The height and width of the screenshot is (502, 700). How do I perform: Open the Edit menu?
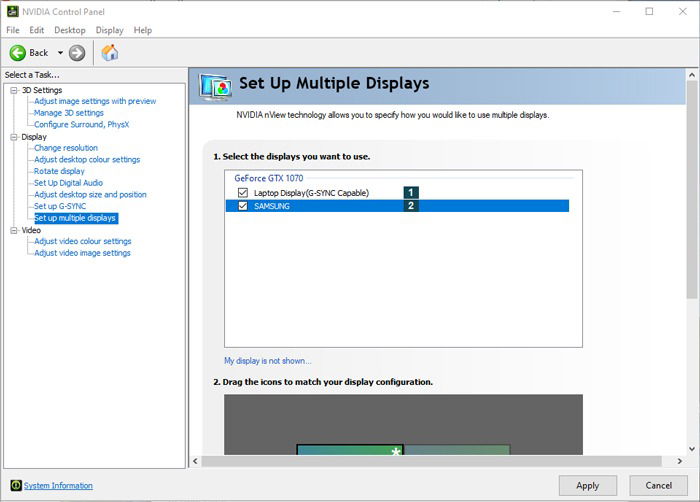pos(37,30)
